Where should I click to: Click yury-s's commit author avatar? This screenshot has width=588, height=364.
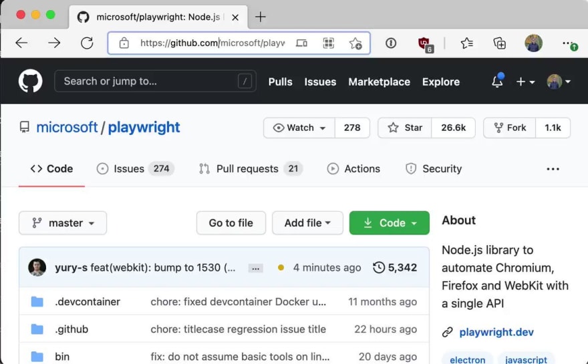37,267
